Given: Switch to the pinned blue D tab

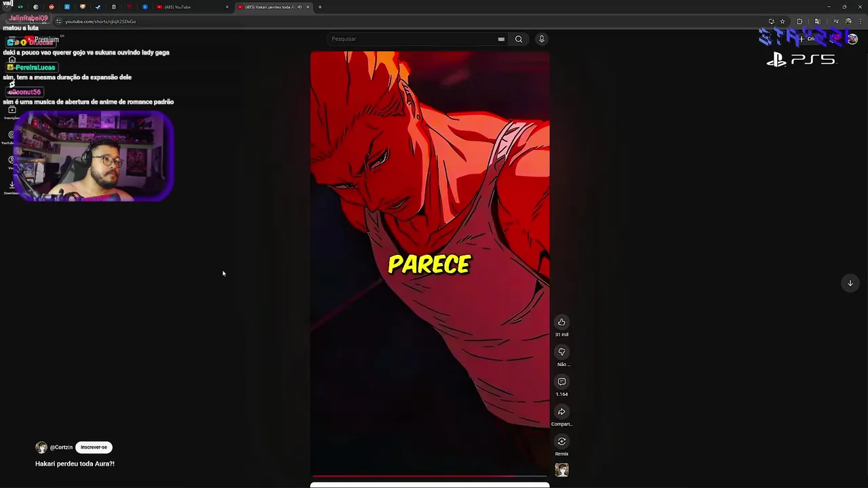Looking at the screenshot, I should pyautogui.click(x=67, y=7).
